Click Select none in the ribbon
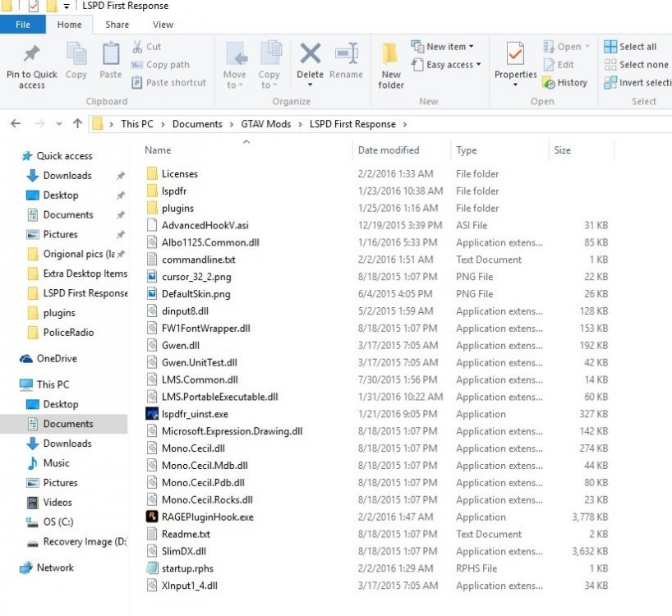The image size is (672, 616). (637, 65)
